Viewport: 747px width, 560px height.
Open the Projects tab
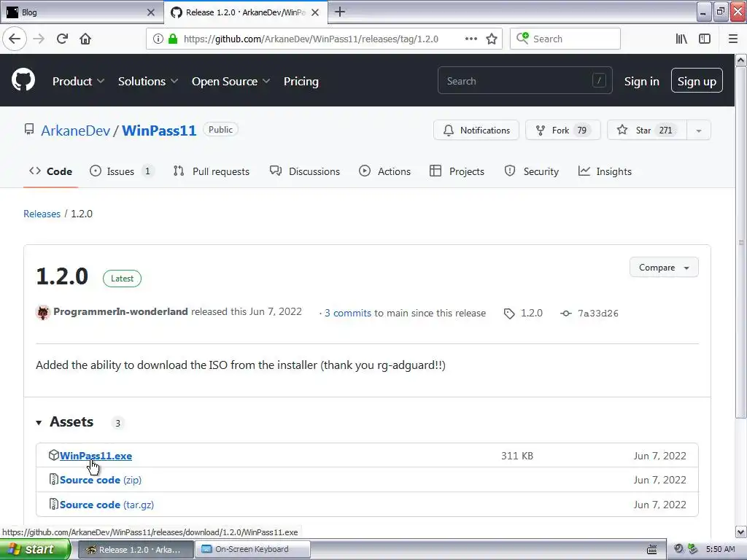coord(457,171)
